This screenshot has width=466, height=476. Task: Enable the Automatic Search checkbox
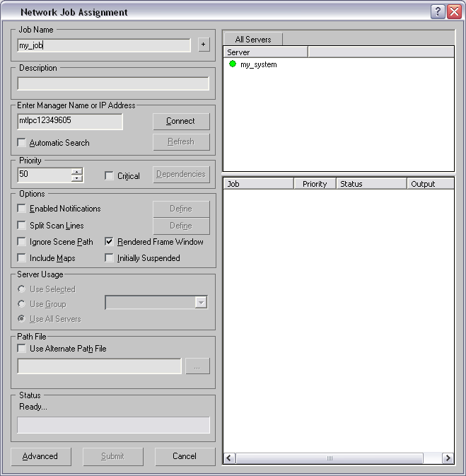click(21, 142)
